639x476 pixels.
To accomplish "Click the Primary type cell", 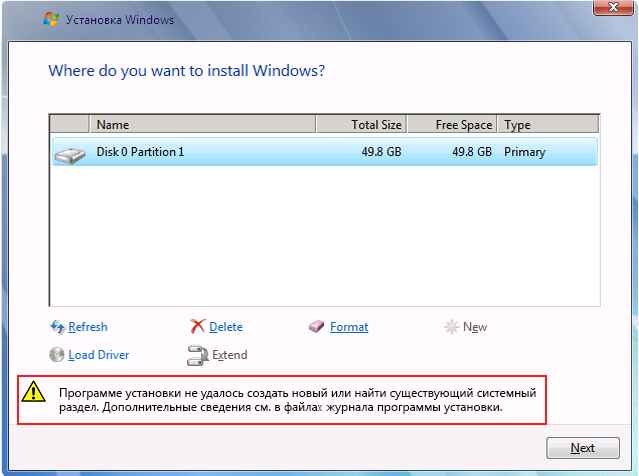I will [x=524, y=152].
